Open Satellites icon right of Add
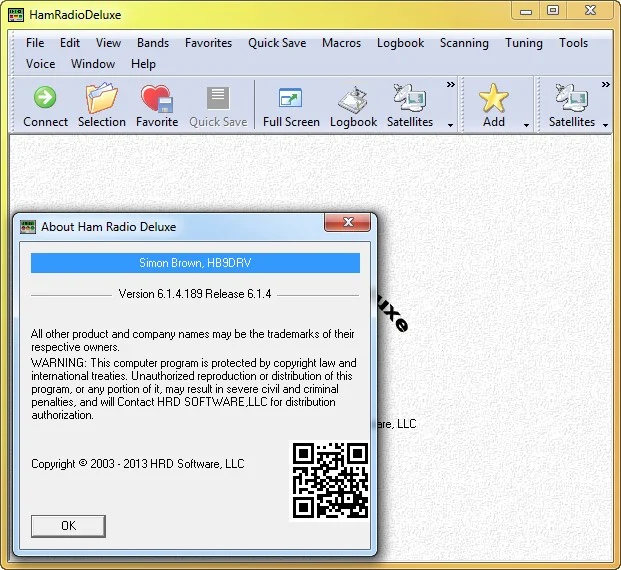Image resolution: width=621 pixels, height=570 pixels. coord(571,98)
